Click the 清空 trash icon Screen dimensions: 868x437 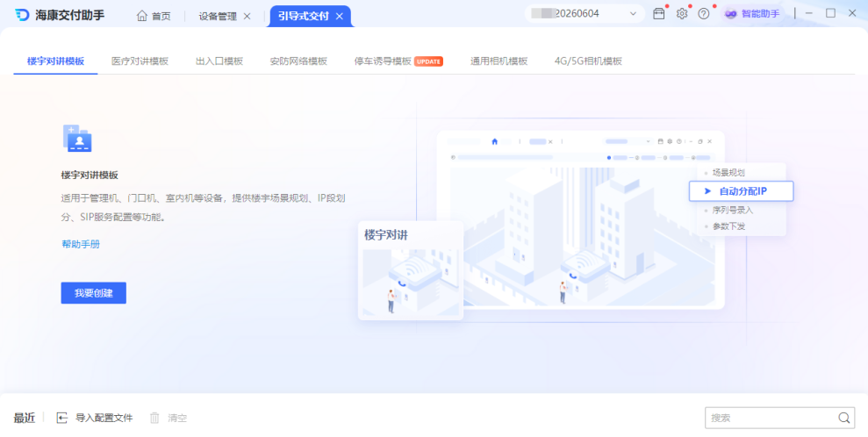(154, 418)
